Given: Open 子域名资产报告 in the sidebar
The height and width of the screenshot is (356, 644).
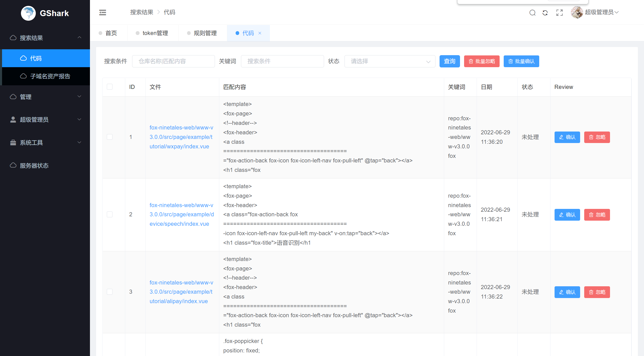Looking at the screenshot, I should (x=50, y=76).
